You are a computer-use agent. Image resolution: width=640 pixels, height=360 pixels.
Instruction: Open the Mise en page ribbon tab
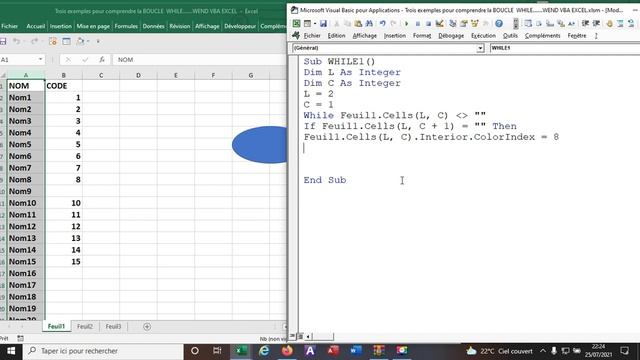point(93,26)
